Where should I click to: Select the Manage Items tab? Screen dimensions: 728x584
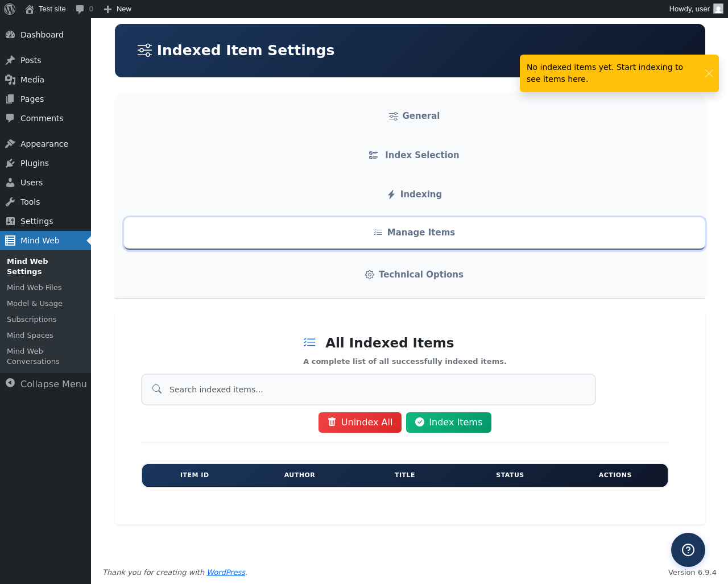click(x=415, y=233)
